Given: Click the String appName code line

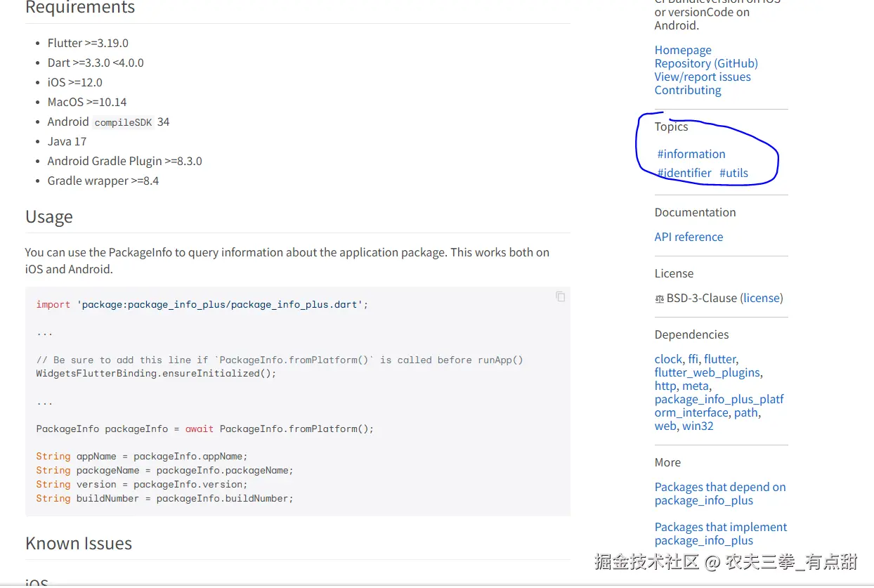Looking at the screenshot, I should click(x=142, y=456).
